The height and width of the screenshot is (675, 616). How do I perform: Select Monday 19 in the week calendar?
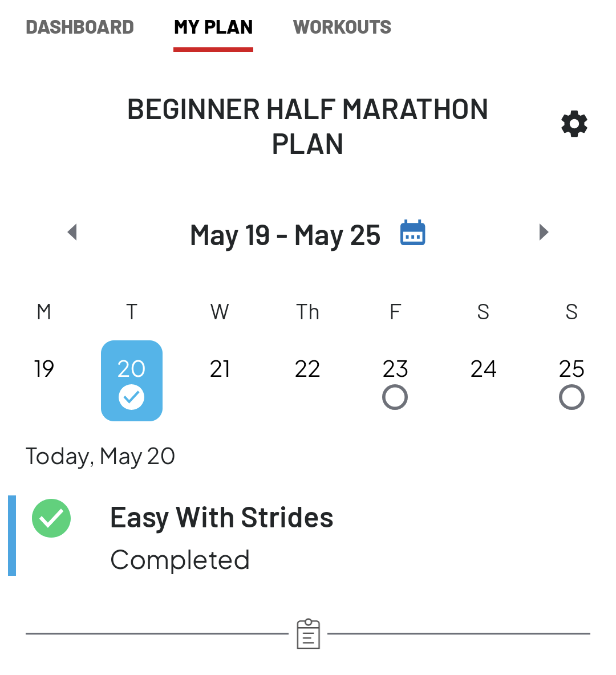(44, 369)
